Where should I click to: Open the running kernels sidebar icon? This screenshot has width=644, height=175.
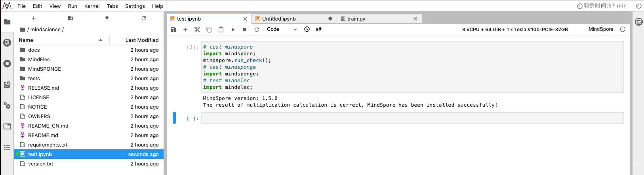[x=7, y=64]
